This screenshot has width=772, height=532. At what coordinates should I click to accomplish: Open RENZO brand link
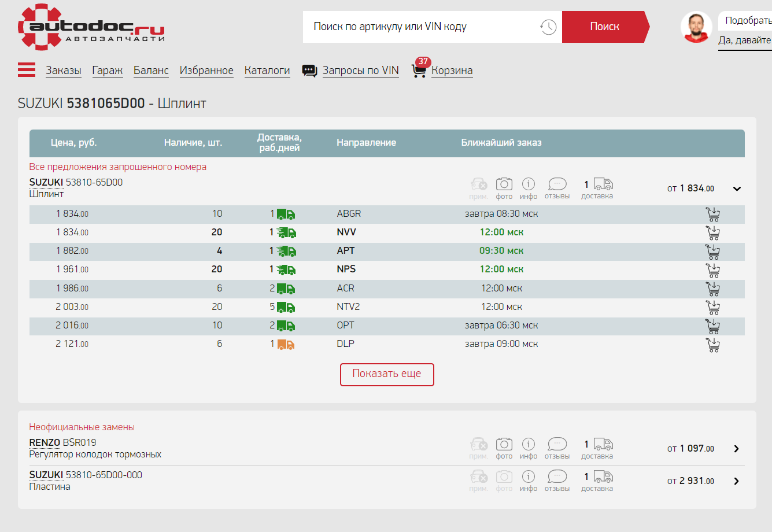pos(45,442)
